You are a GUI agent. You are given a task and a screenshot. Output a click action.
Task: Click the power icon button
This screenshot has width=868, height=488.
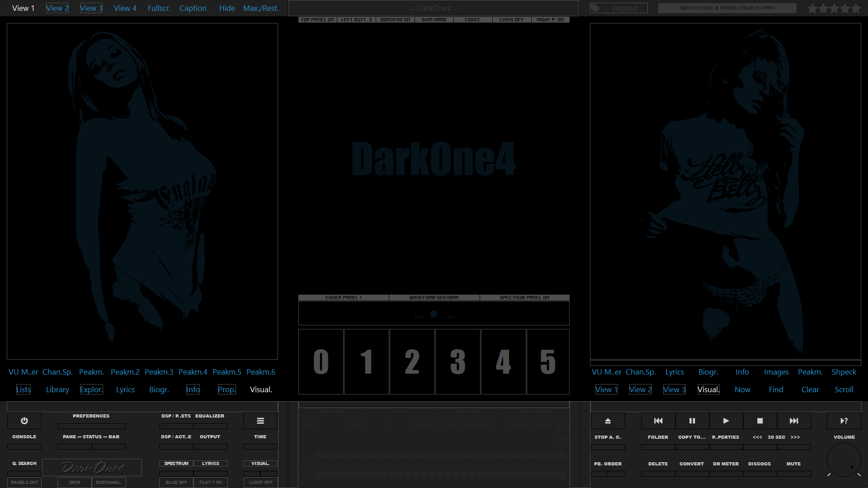pyautogui.click(x=24, y=421)
